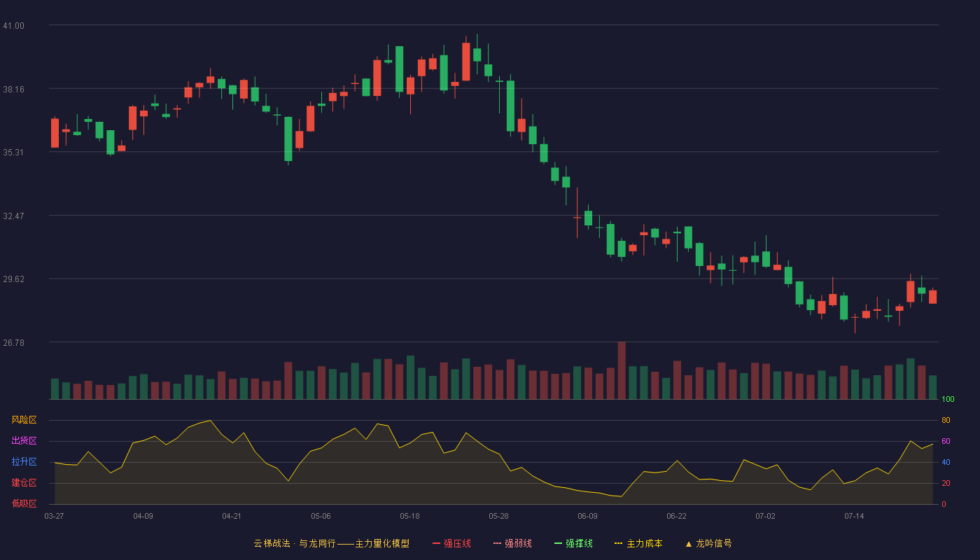Click the 云梯战法 · 与龙同行 主力量化模型 title
The width and height of the screenshot is (980, 560).
tap(331, 543)
